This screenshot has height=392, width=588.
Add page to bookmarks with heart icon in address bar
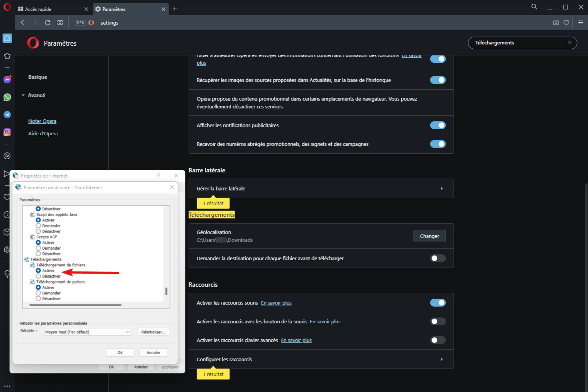click(x=566, y=23)
